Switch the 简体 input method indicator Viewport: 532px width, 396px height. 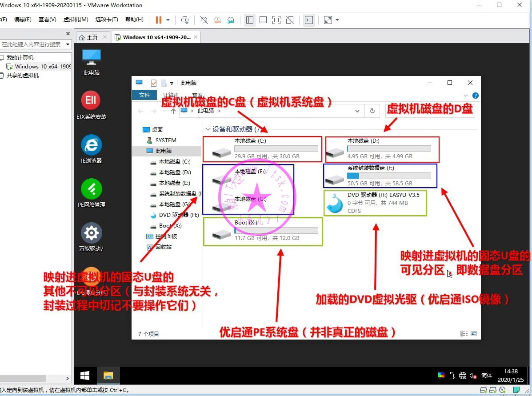point(487,375)
